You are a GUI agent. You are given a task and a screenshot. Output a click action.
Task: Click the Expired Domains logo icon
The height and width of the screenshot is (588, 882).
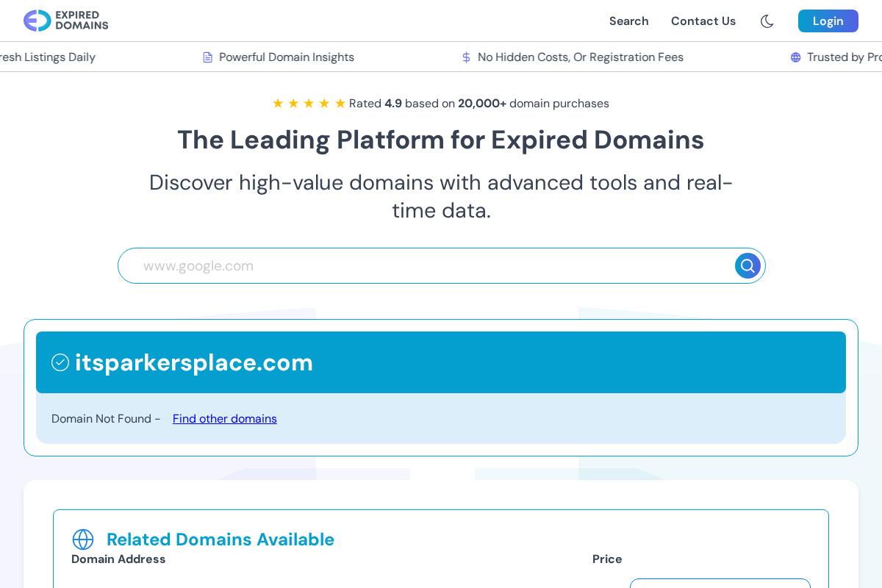[x=35, y=21]
